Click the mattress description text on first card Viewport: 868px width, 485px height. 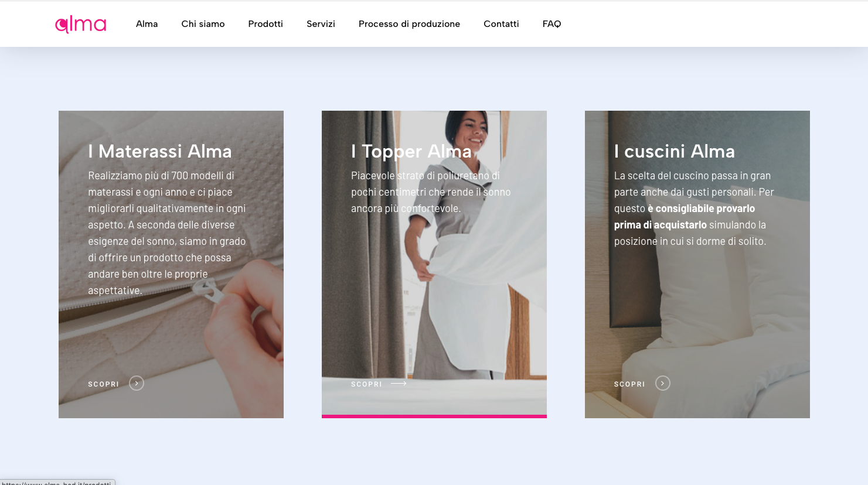tap(167, 233)
